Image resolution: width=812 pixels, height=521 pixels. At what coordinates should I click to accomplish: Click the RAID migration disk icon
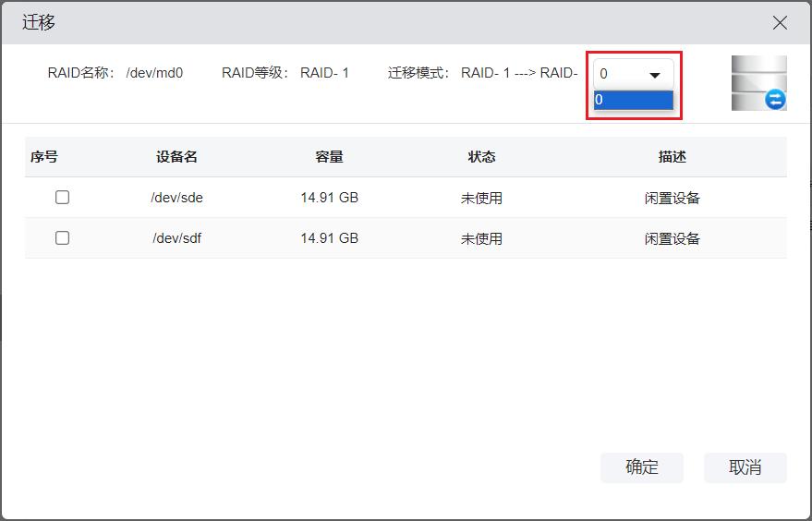[x=758, y=83]
